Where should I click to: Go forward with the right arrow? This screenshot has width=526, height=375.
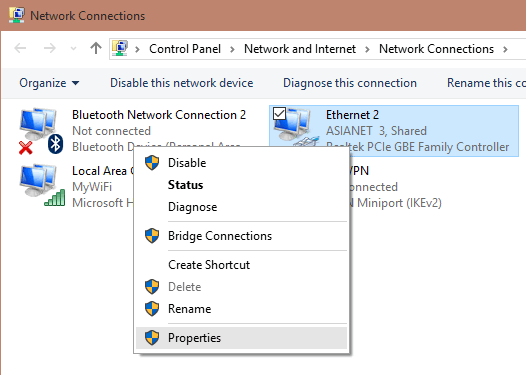(50, 49)
